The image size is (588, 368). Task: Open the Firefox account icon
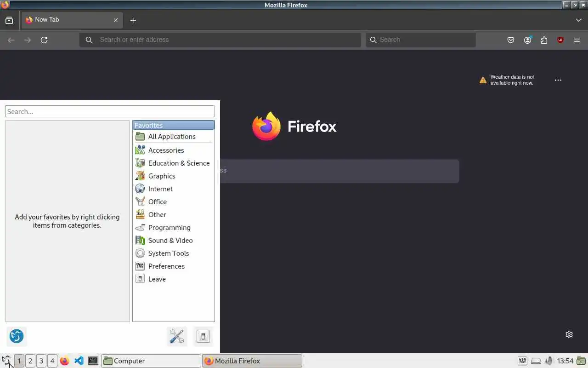tap(527, 40)
